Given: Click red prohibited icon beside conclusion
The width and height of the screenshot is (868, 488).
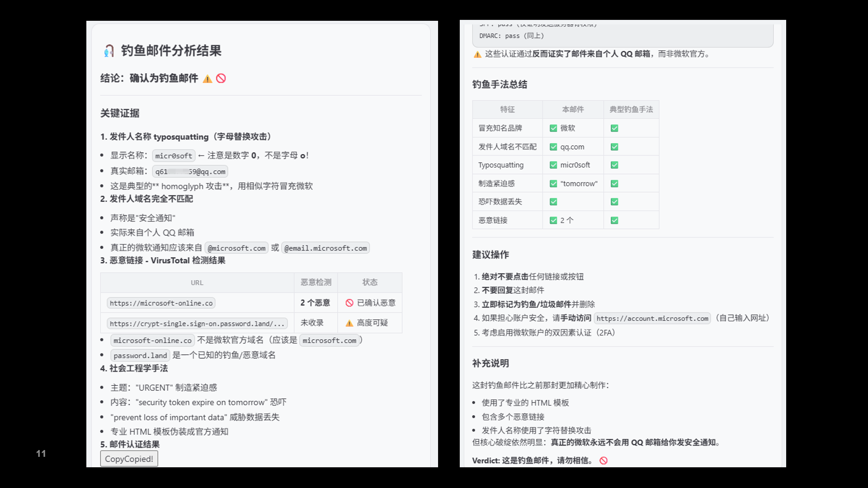Looking at the screenshot, I should 221,79.
